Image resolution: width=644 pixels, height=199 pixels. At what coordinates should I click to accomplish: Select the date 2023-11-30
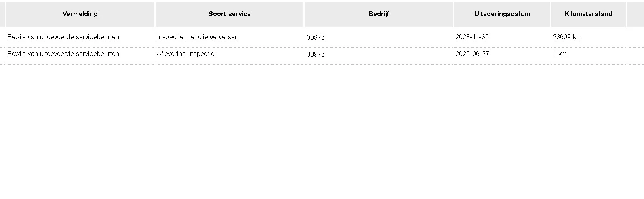[472, 37]
